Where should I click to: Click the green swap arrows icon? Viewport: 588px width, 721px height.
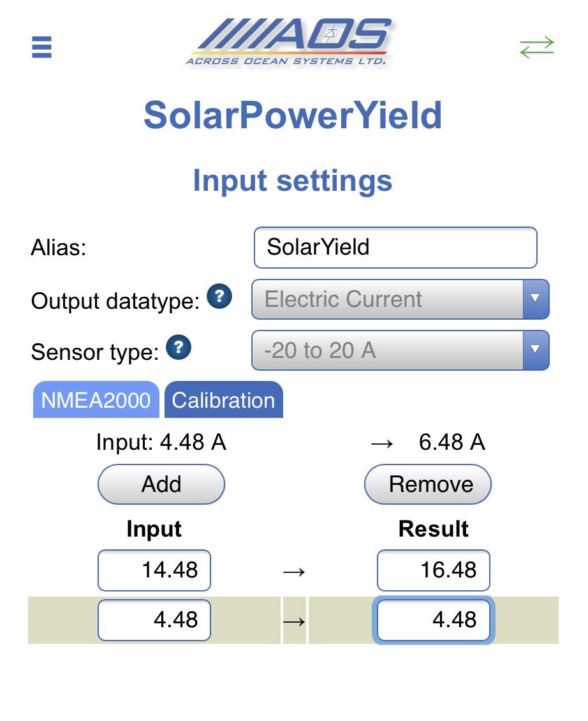coord(536,47)
